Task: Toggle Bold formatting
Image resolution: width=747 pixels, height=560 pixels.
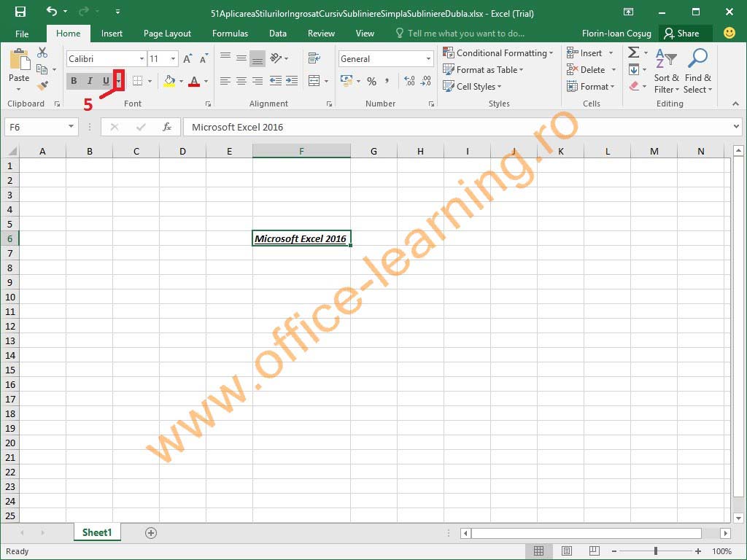Action: [x=74, y=81]
